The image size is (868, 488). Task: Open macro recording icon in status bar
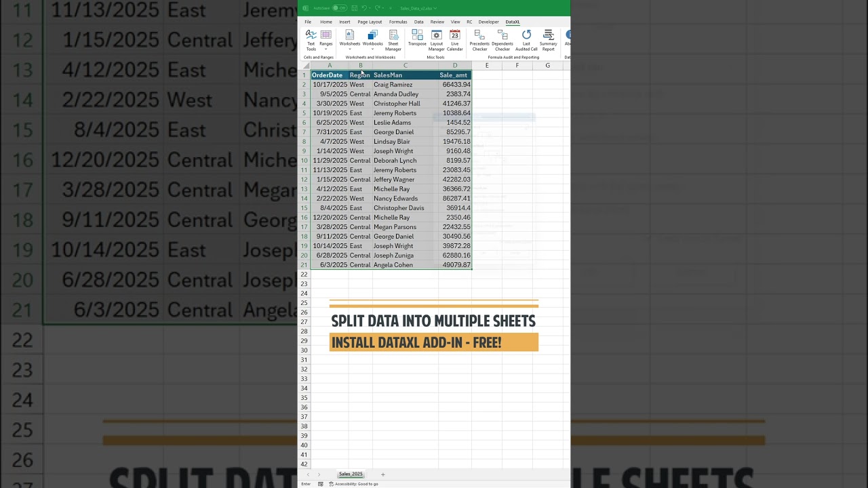(321, 484)
